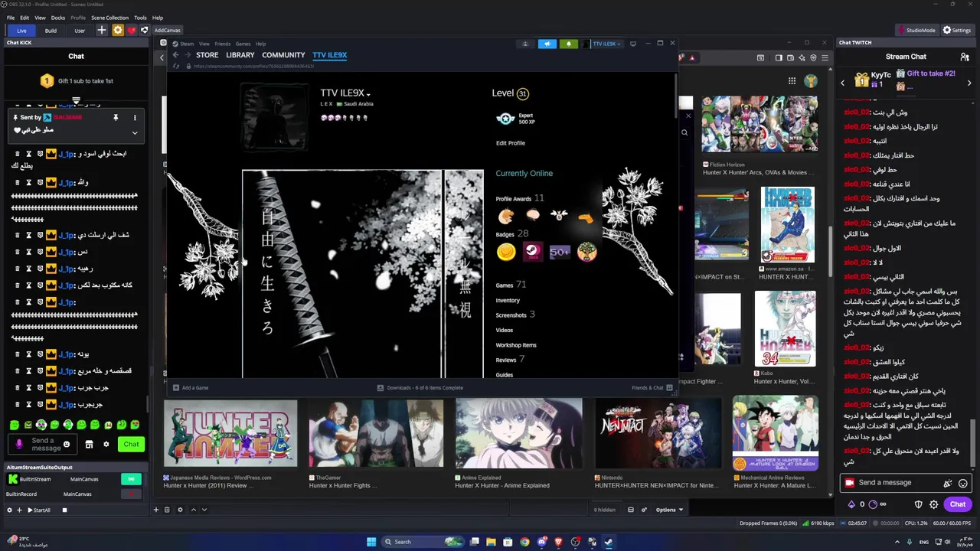Click Edit Profile on Steam profile
The image size is (980, 551).
(511, 143)
